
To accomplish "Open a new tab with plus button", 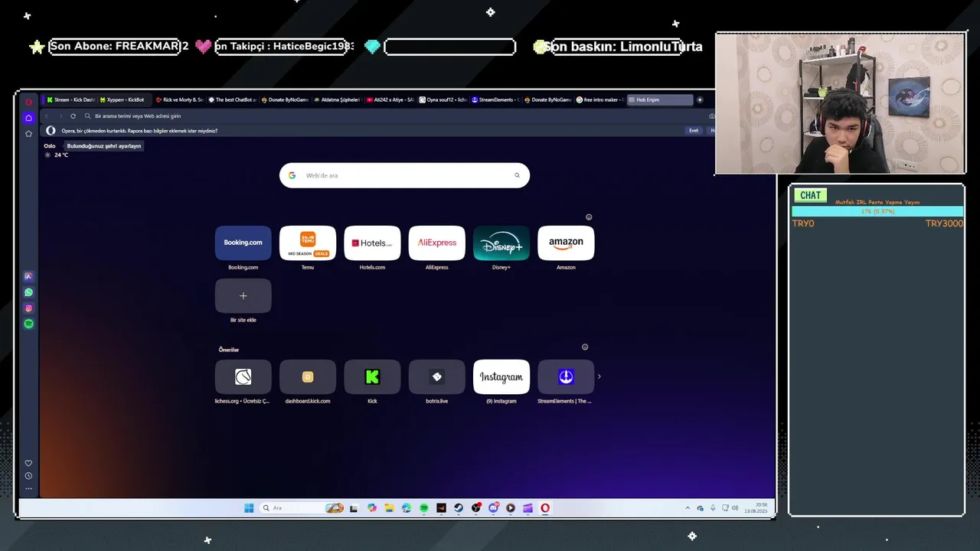I will (699, 99).
